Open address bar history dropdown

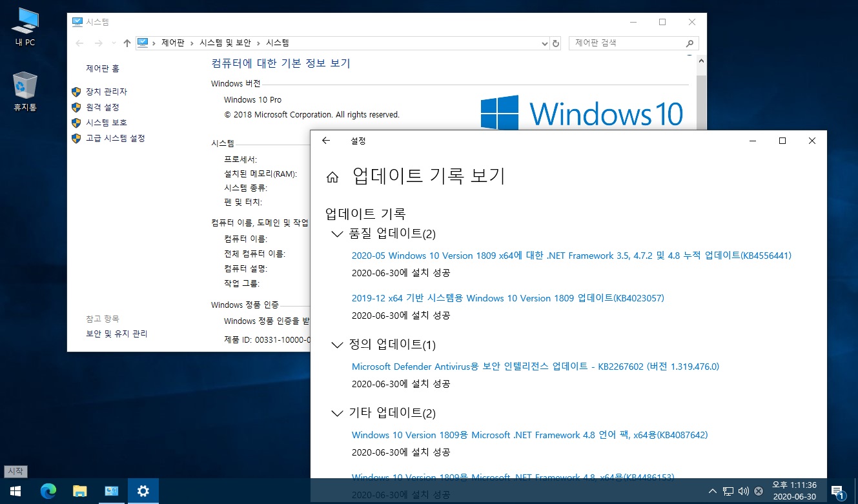click(544, 43)
